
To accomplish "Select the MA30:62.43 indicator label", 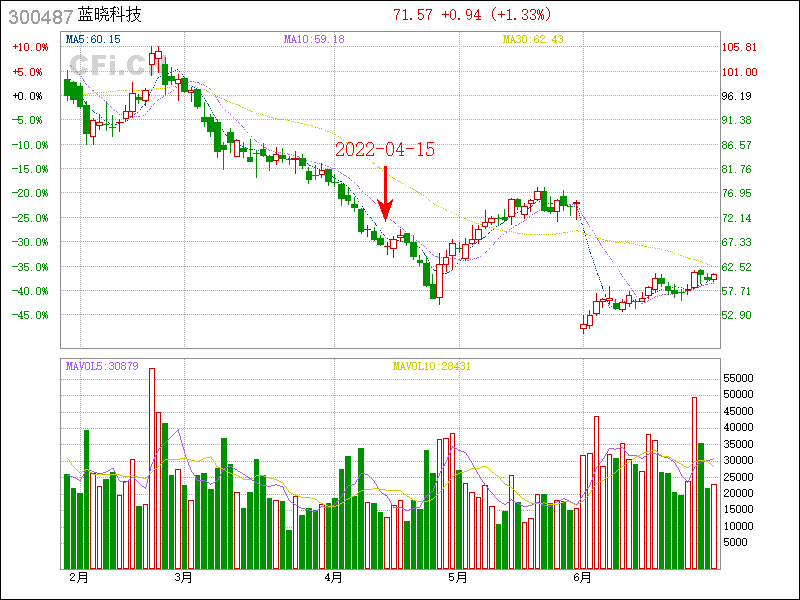I will point(533,39).
